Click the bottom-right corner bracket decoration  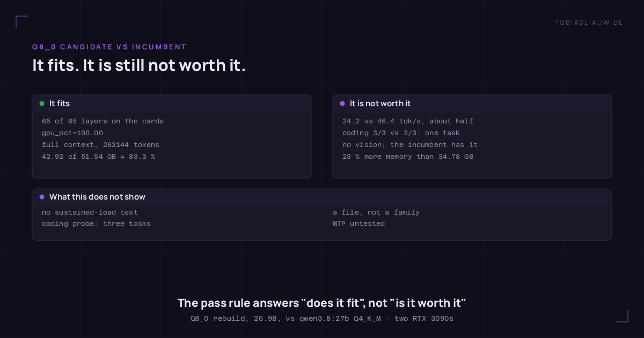(x=622, y=316)
